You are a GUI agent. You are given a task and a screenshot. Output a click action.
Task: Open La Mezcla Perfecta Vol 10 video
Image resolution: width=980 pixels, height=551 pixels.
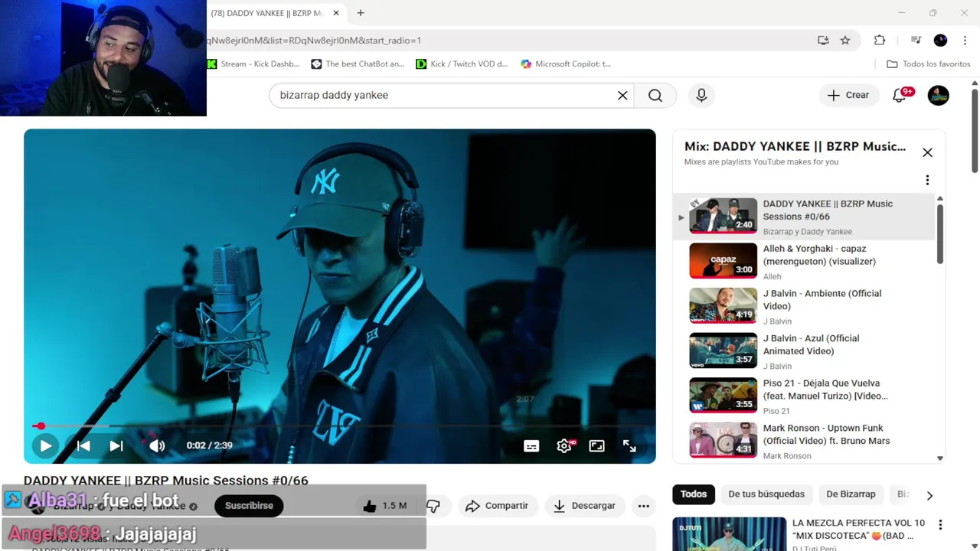pyautogui.click(x=858, y=530)
